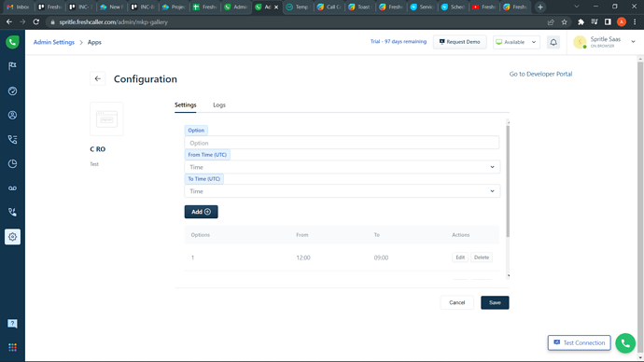Close the active browser tab
The image size is (644, 362).
[x=276, y=7]
